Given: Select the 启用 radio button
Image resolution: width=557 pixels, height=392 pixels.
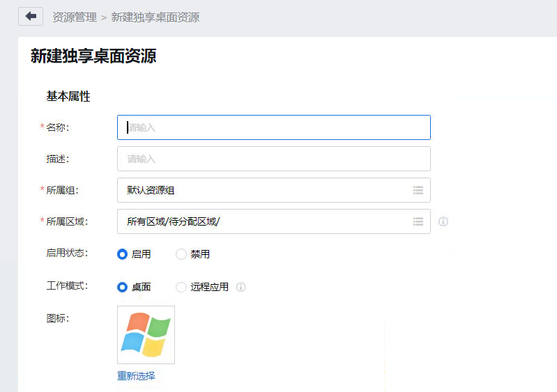Looking at the screenshot, I should tap(123, 254).
